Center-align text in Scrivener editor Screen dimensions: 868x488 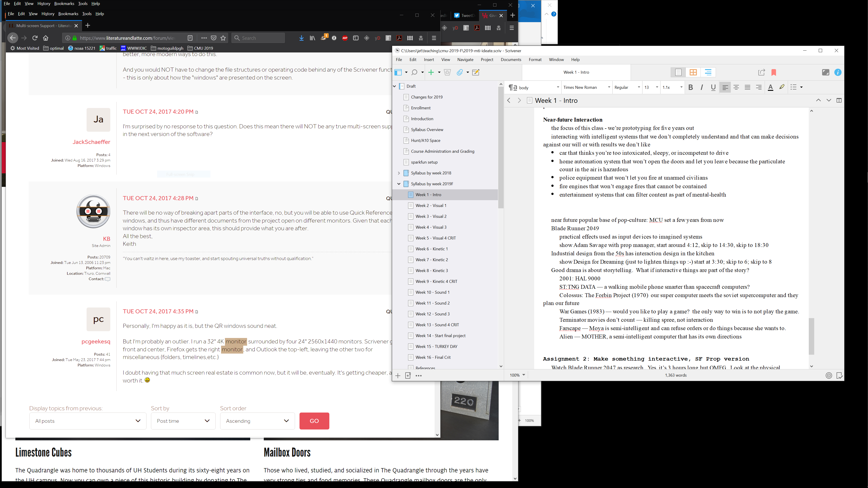(x=736, y=87)
